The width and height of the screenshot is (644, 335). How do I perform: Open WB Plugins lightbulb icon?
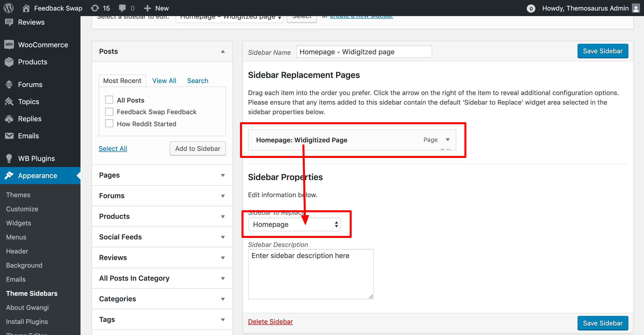point(9,158)
